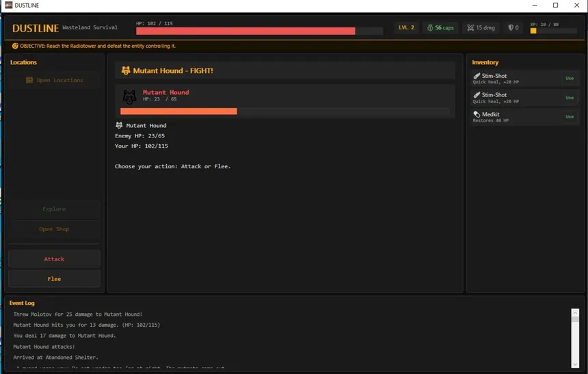Click the DUSTLINE app icon in title bar
This screenshot has height=374, width=588.
(x=9, y=5)
